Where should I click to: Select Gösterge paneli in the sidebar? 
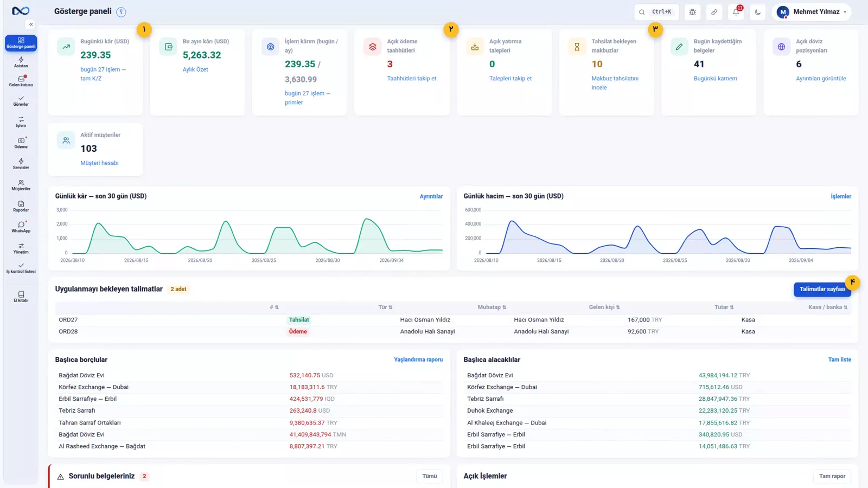[21, 43]
